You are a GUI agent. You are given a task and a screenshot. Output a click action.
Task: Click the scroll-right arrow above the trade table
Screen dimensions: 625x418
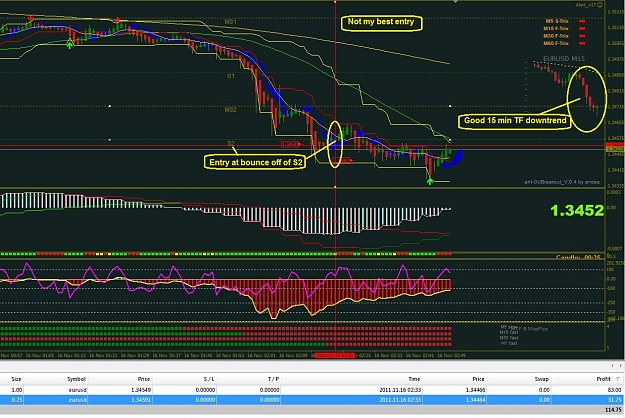(620, 365)
